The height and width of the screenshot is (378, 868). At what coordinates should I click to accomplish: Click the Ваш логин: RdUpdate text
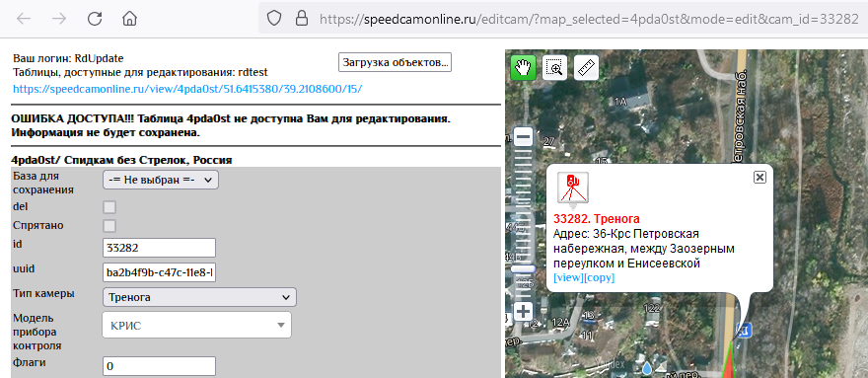pos(68,58)
